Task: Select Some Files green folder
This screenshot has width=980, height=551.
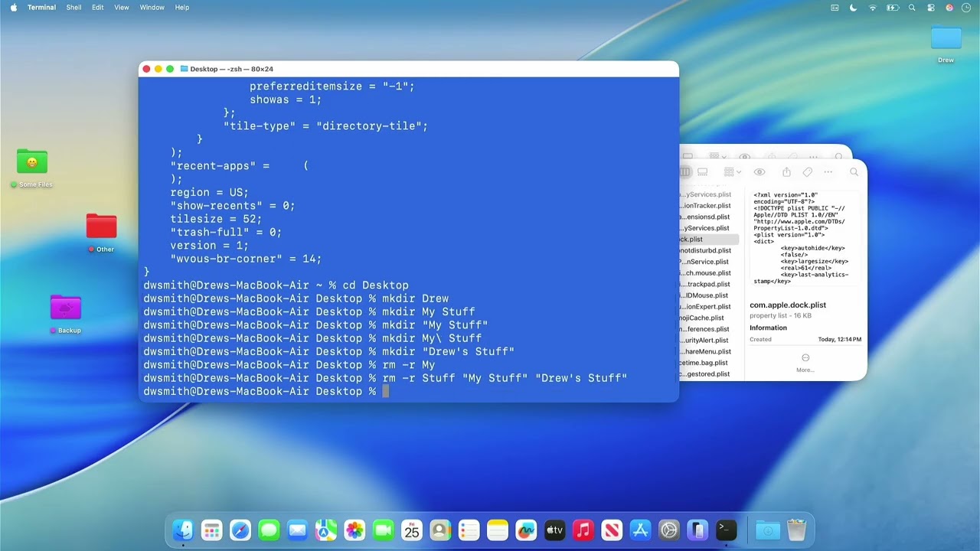Action: [x=32, y=168]
